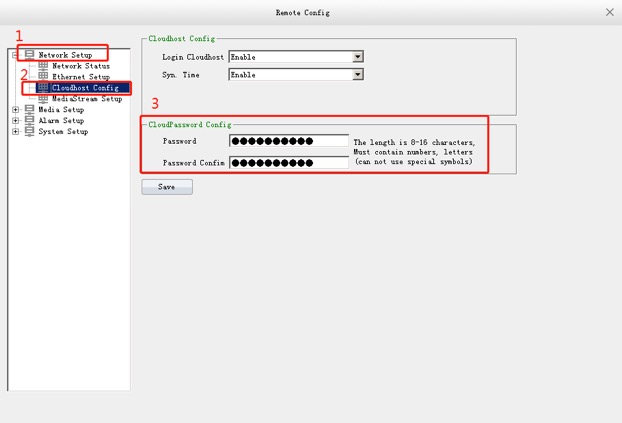
Task: Expand the Media Setup tree node
Action: point(16,110)
